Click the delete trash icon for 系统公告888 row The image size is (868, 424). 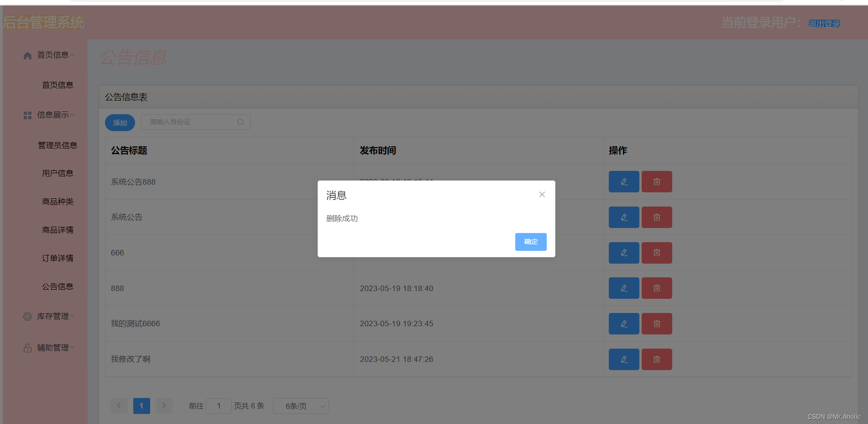click(657, 182)
